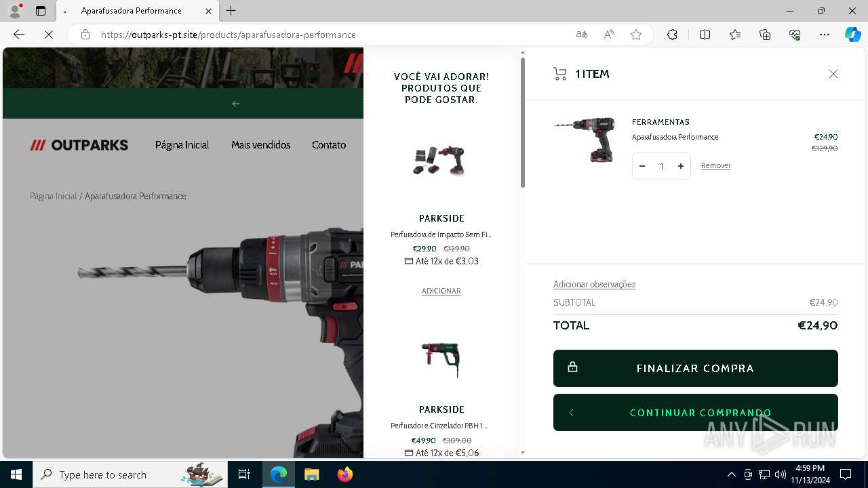Click previous arrow in announcement bar
The width and height of the screenshot is (868, 488).
click(x=236, y=104)
